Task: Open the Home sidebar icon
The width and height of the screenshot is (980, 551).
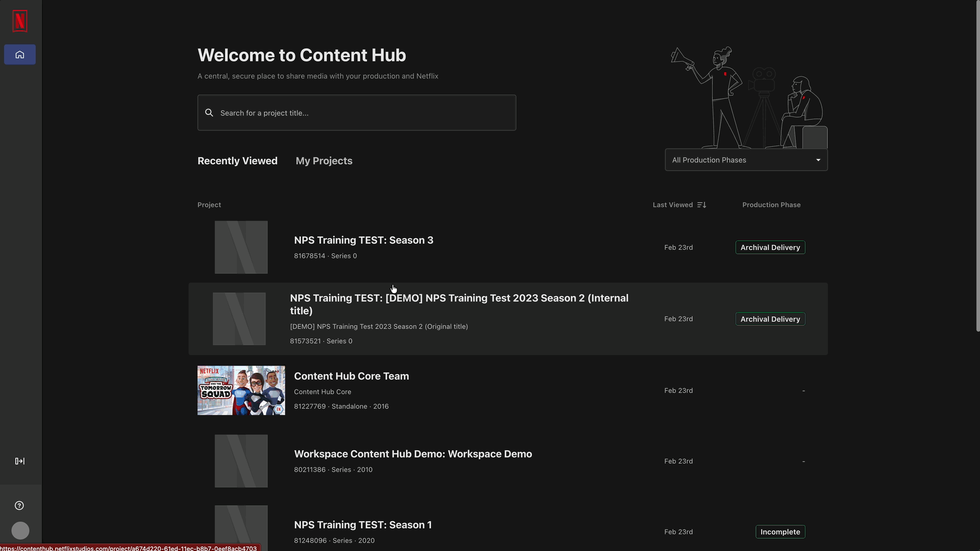Action: pyautogui.click(x=20, y=55)
